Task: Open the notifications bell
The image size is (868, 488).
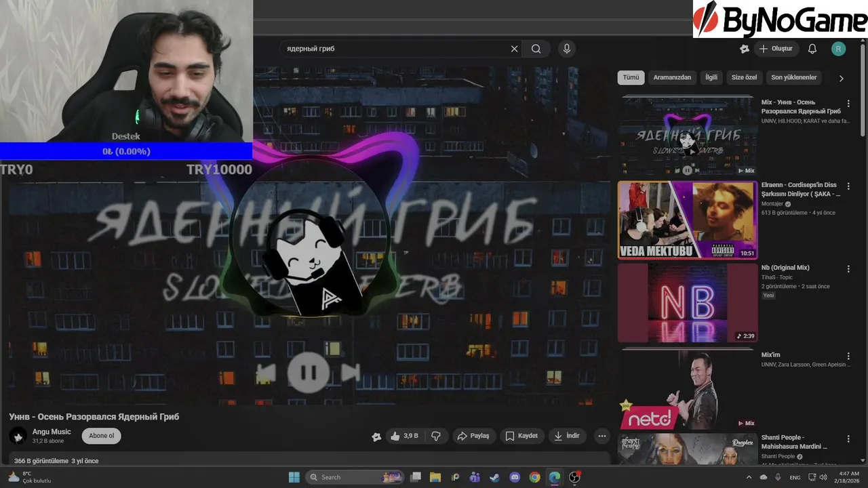Action: coord(812,49)
